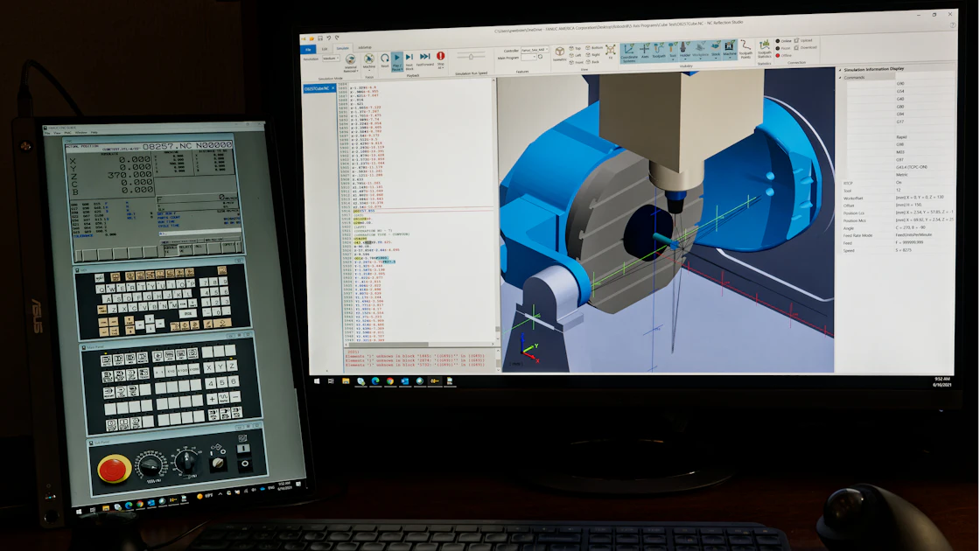Click the Undo icon in the quick access toolbar
The height and width of the screenshot is (551, 980).
tap(329, 38)
